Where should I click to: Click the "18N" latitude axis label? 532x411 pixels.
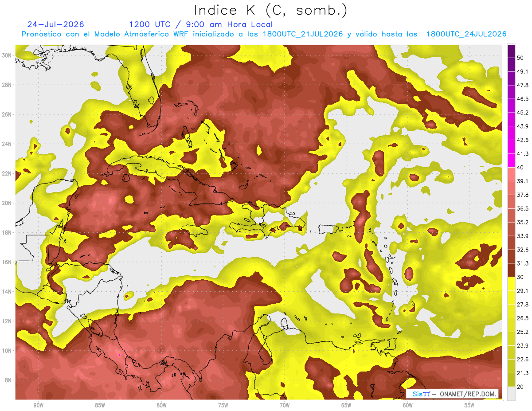[x=7, y=232]
